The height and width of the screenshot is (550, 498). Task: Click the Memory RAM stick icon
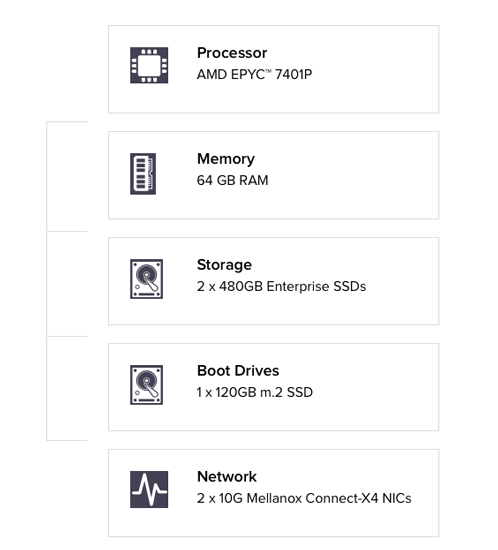tap(143, 174)
